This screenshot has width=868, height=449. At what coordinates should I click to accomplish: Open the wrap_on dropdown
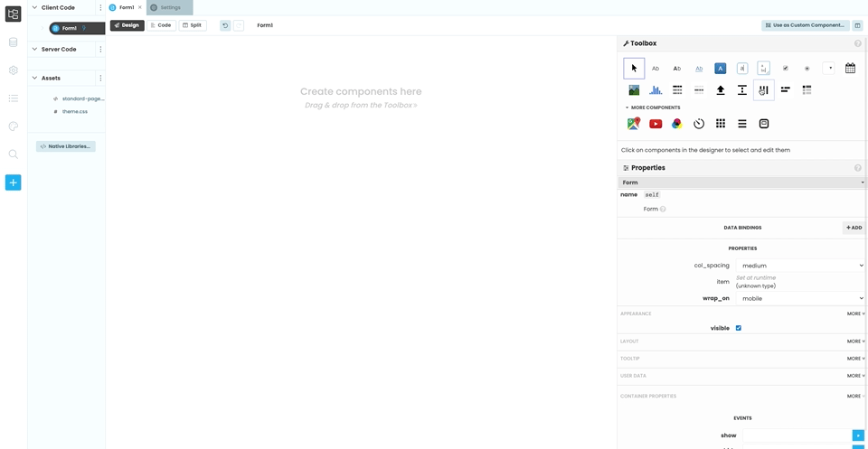[800, 299]
